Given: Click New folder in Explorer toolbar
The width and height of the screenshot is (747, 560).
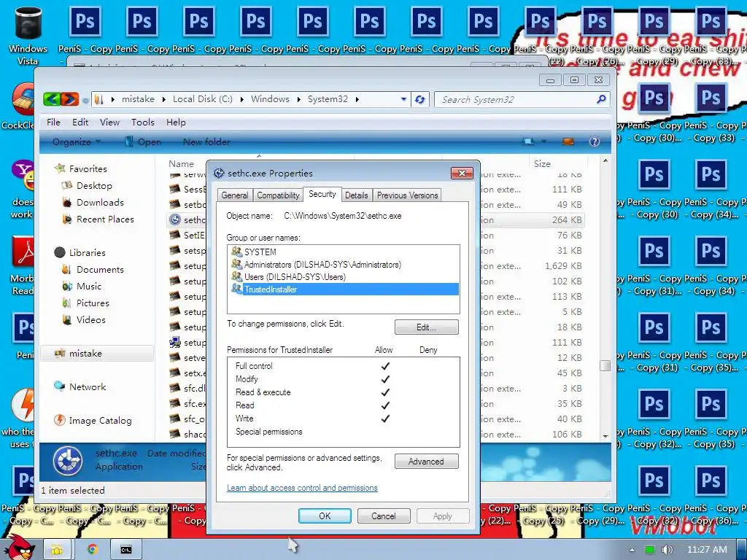Looking at the screenshot, I should pos(206,141).
